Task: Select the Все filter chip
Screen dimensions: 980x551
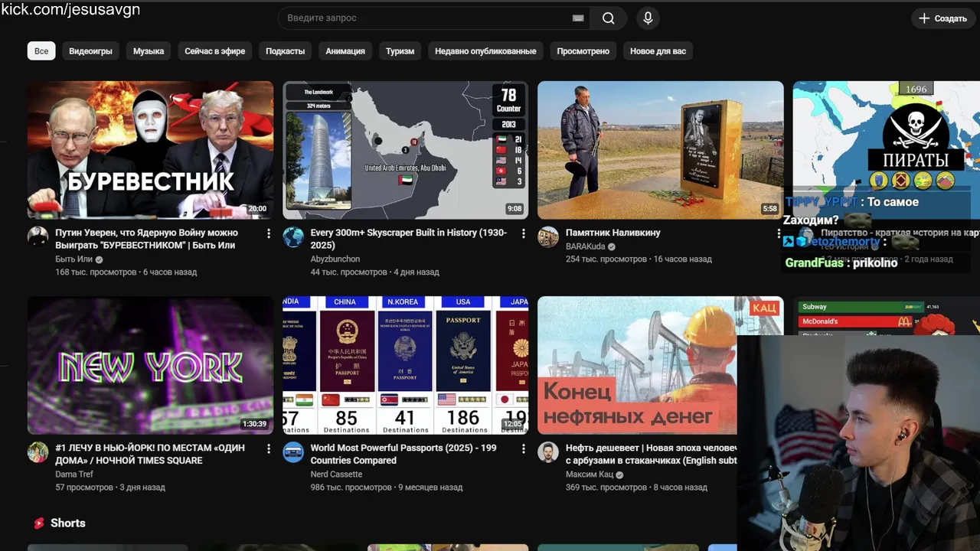Action: [41, 51]
